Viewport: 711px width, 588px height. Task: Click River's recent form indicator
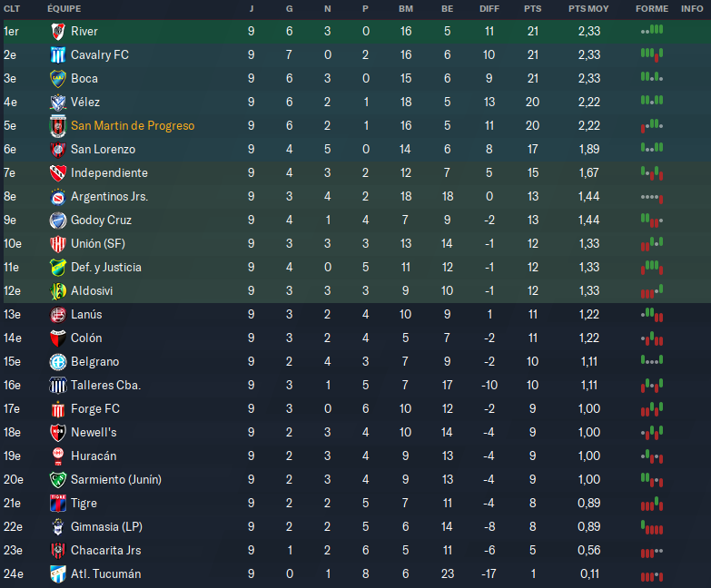[651, 32]
